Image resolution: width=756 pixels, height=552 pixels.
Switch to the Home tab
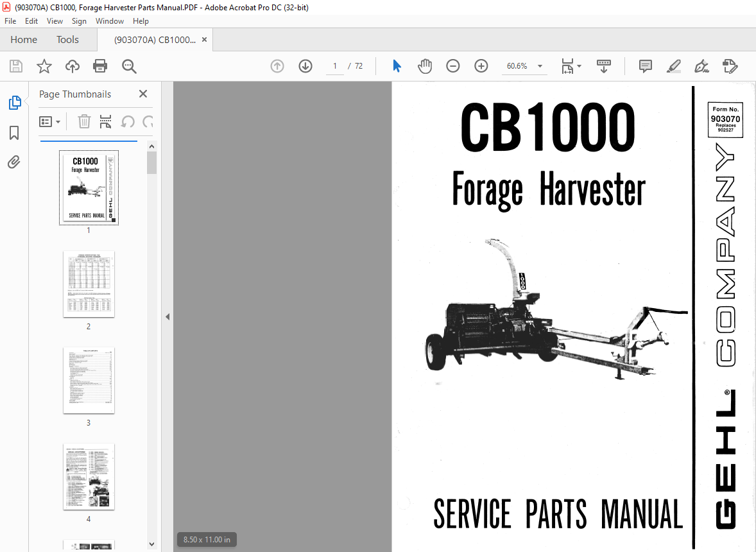point(24,40)
